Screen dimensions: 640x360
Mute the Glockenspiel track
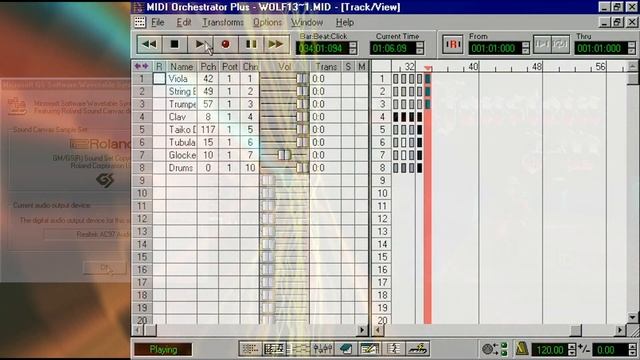pos(362,155)
